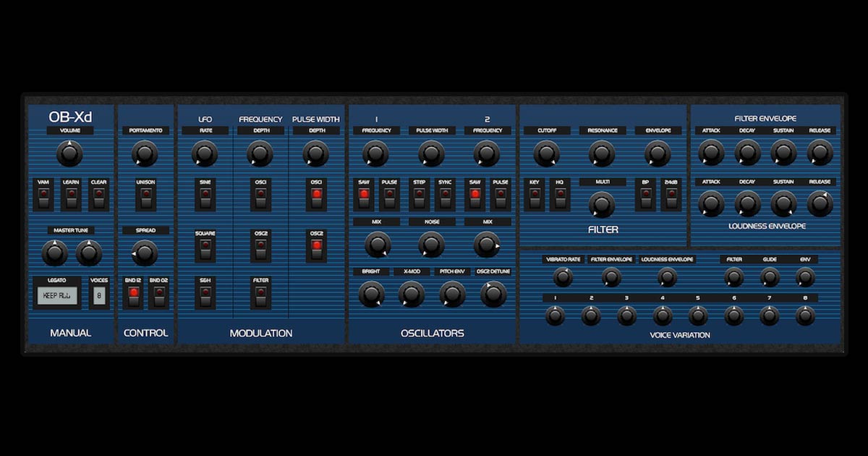The height and width of the screenshot is (456, 868).
Task: Enable the UNISON switch
Action: pos(145,198)
